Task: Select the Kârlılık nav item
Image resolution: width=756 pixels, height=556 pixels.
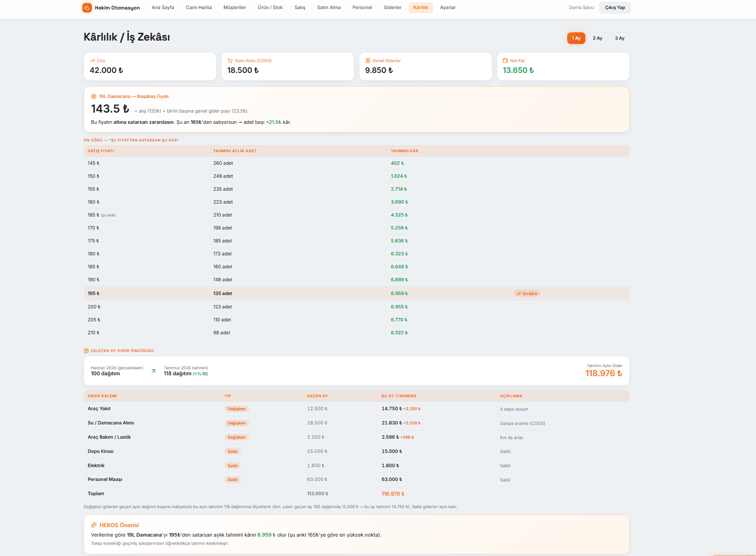Action: pyautogui.click(x=421, y=8)
